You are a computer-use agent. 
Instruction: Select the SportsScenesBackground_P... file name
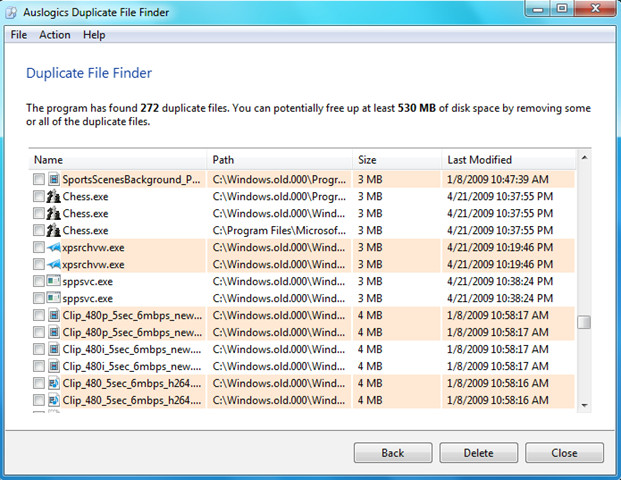pos(131,179)
